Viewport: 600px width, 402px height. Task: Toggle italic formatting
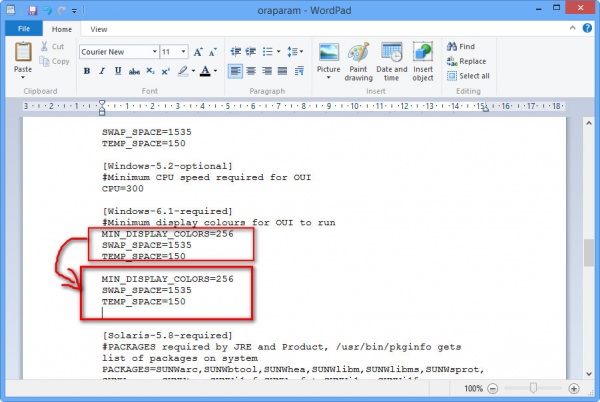[x=102, y=71]
